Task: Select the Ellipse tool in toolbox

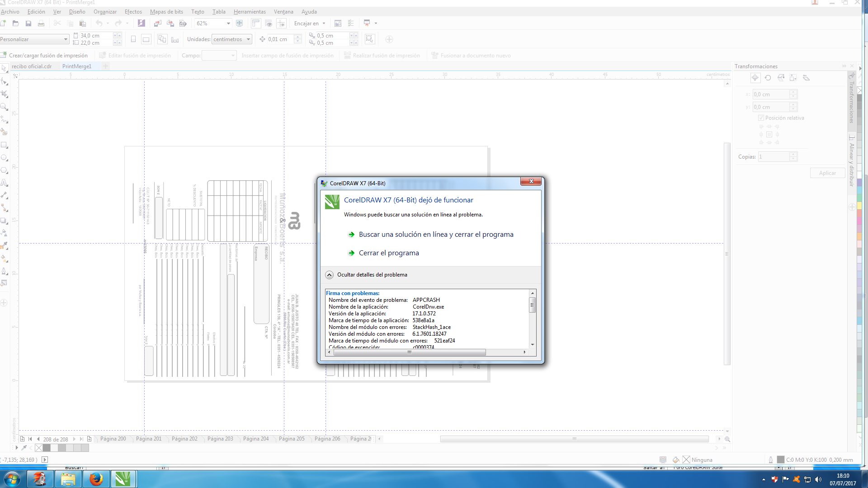Action: 4,158
